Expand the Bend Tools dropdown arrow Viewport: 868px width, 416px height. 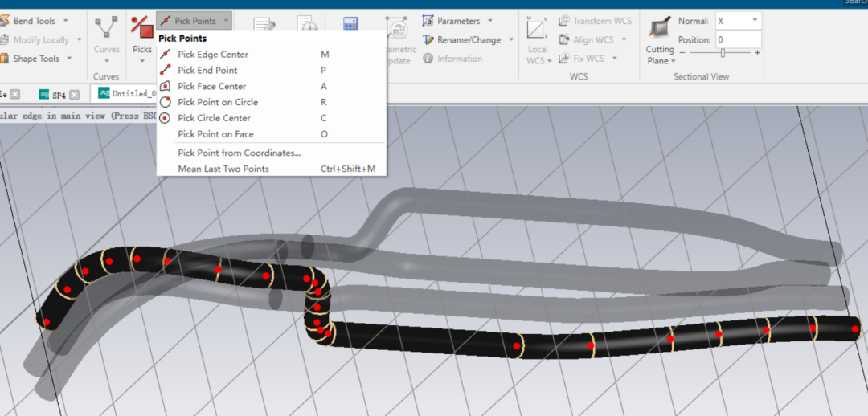tap(66, 21)
